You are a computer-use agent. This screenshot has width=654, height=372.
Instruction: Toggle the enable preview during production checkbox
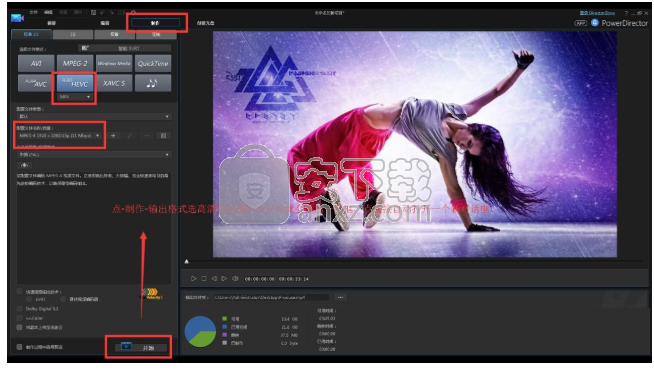[x=19, y=347]
